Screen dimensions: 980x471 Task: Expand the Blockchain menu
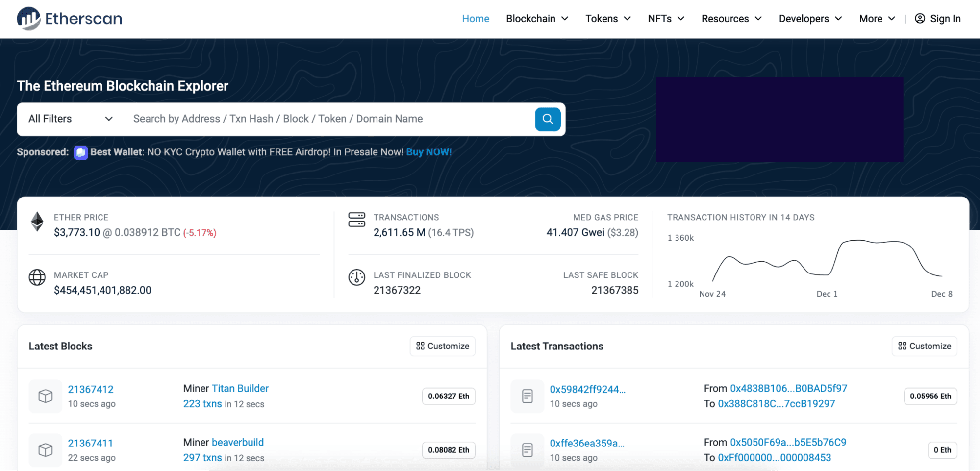537,19
